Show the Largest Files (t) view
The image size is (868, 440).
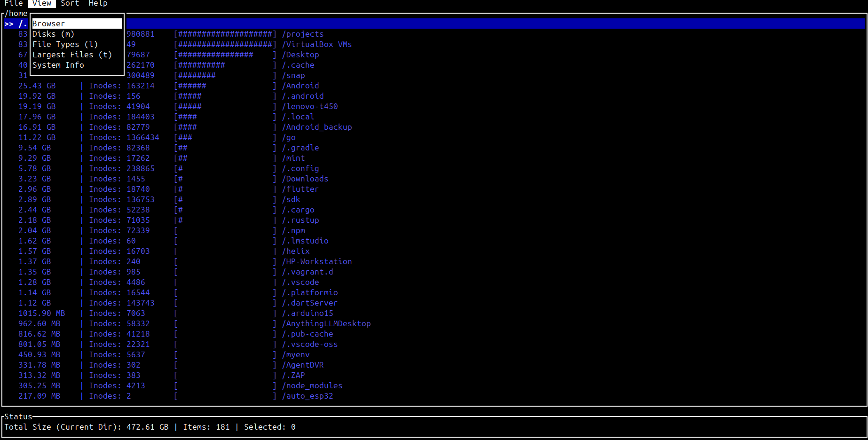tap(71, 54)
